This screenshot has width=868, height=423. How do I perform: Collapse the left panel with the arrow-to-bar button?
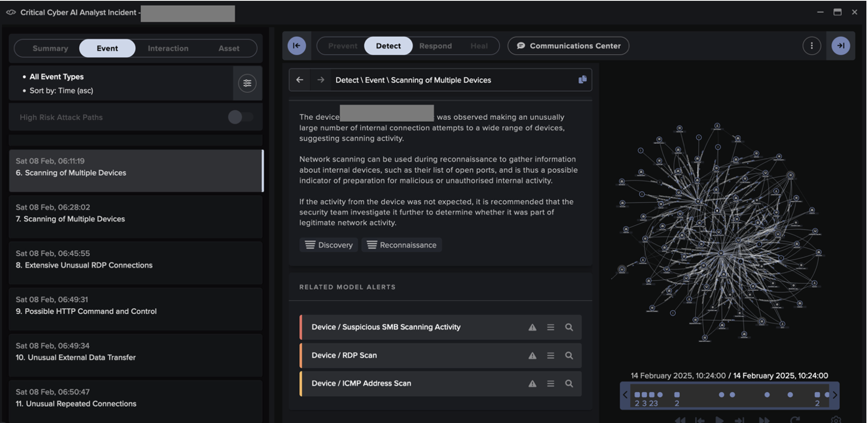[x=297, y=46]
